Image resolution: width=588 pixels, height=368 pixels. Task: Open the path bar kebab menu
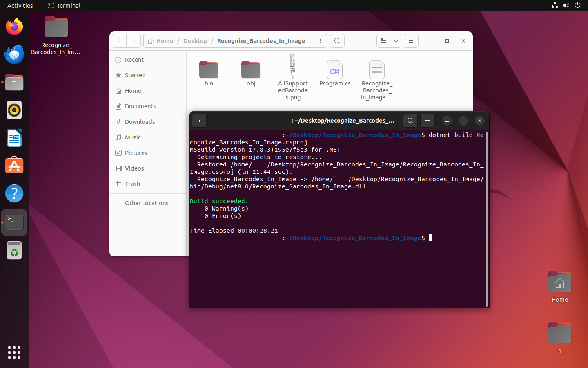coord(320,41)
